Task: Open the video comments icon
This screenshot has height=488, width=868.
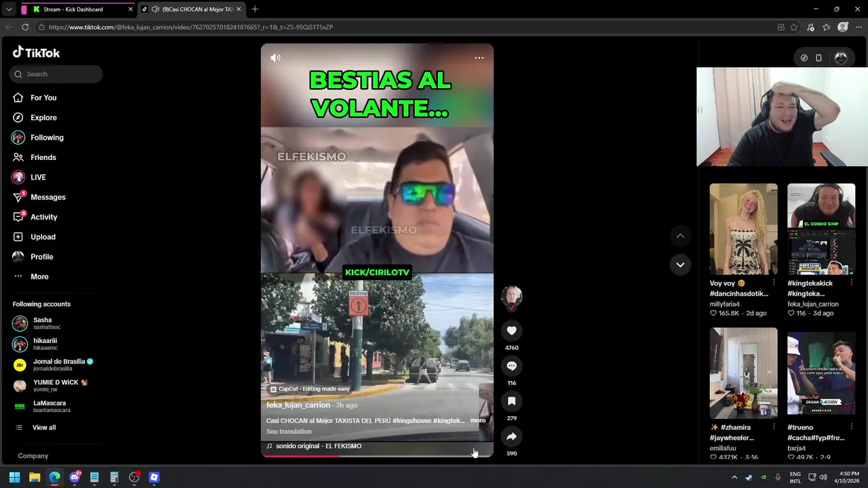Action: pos(511,366)
